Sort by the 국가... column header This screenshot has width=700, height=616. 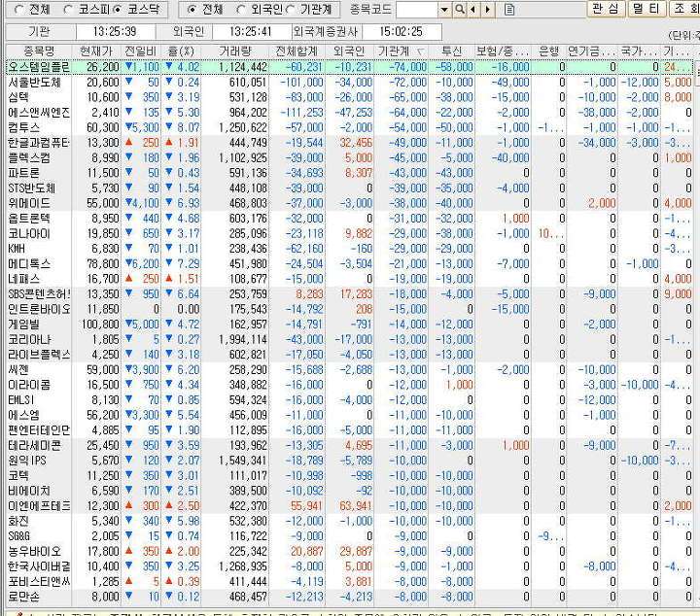(639, 51)
